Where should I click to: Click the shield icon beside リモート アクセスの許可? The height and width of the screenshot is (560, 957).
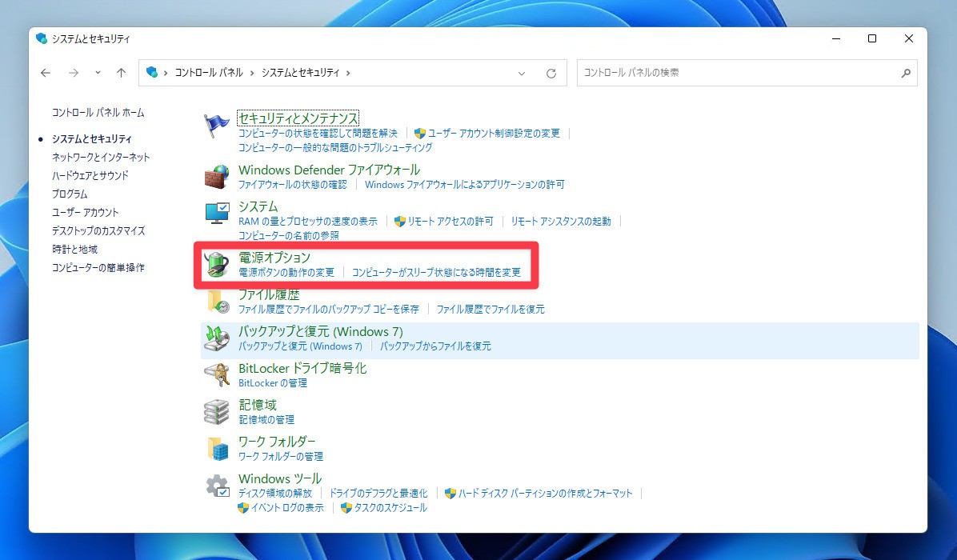400,221
